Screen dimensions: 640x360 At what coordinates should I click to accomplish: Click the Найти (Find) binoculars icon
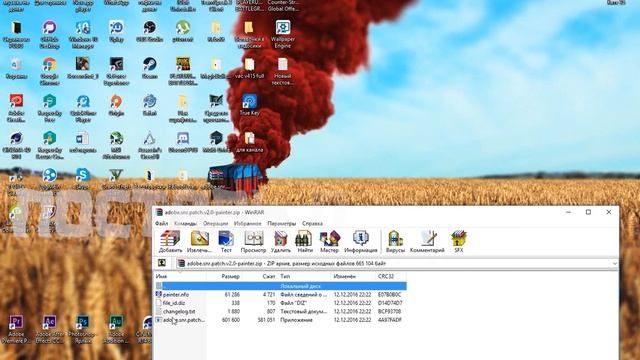[304, 241]
